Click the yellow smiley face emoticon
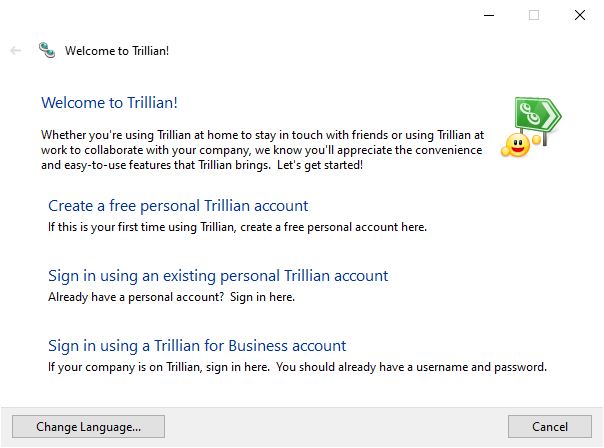The width and height of the screenshot is (604, 448). coord(517,145)
